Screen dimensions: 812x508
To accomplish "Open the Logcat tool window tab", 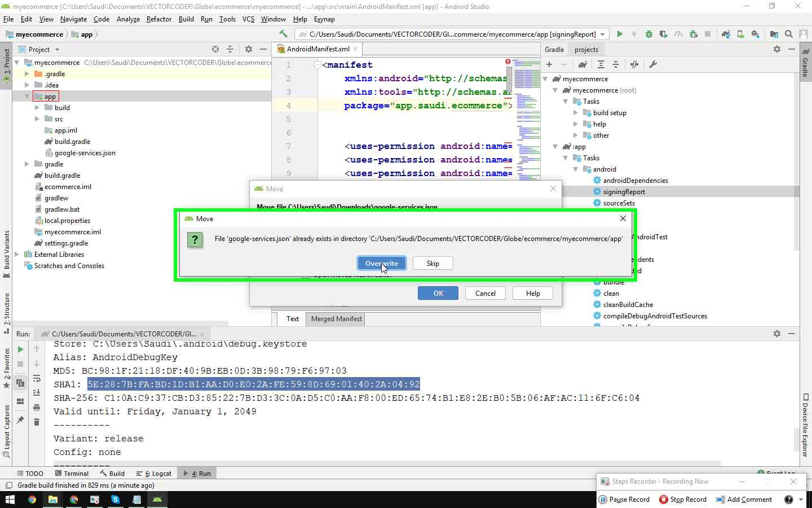I will 154,474.
